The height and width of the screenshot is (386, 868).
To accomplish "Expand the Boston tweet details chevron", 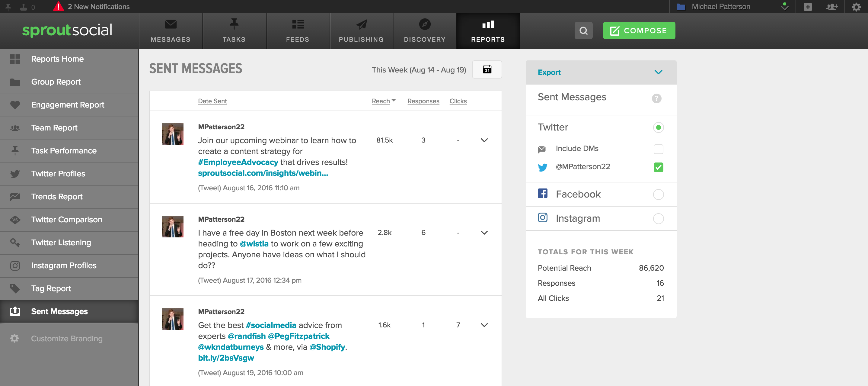I will pyautogui.click(x=484, y=233).
